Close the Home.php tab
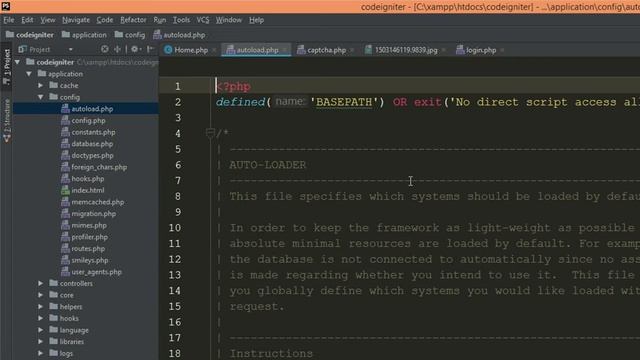 click(214, 50)
